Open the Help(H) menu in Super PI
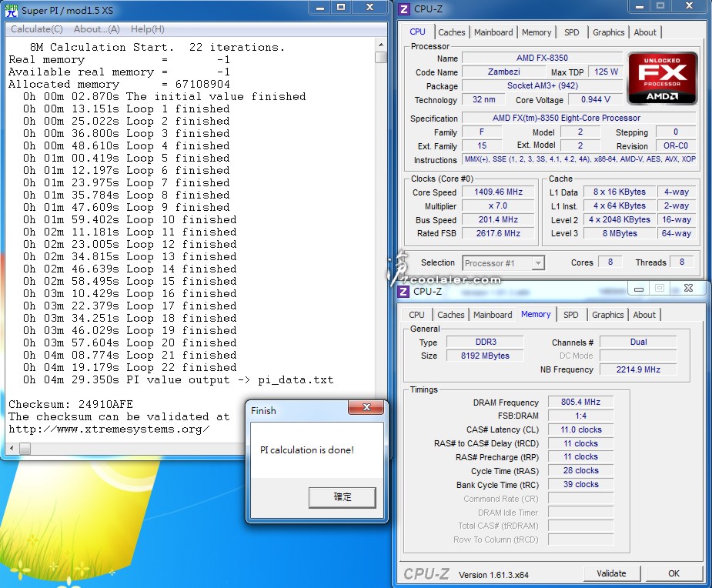The image size is (712, 588). [x=148, y=29]
